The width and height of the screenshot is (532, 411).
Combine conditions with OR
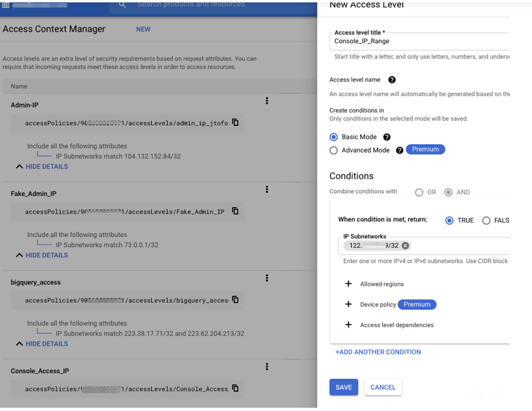[x=419, y=192]
